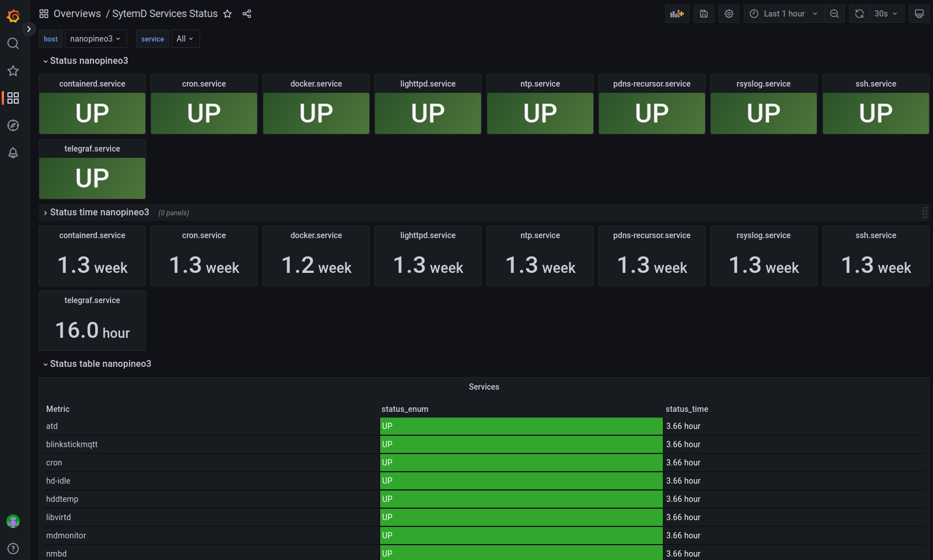Open the Alerting bell icon
Image resolution: width=933 pixels, height=560 pixels.
(13, 153)
